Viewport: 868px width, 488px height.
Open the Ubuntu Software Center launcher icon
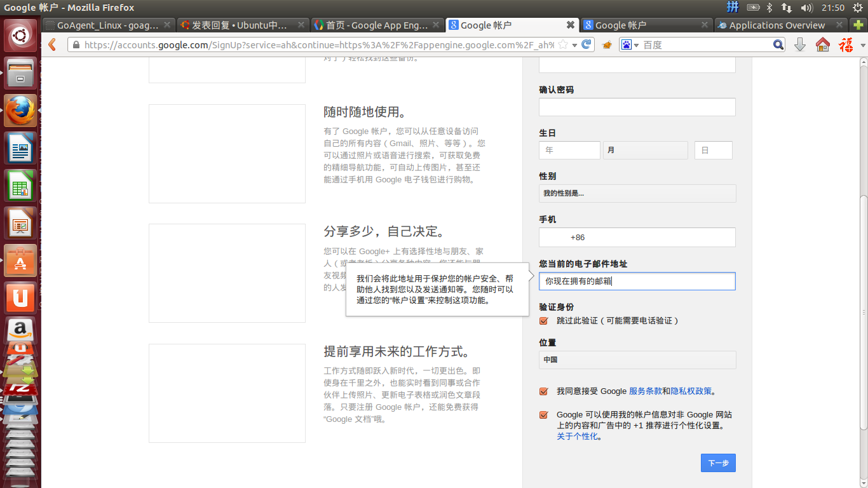coord(20,261)
